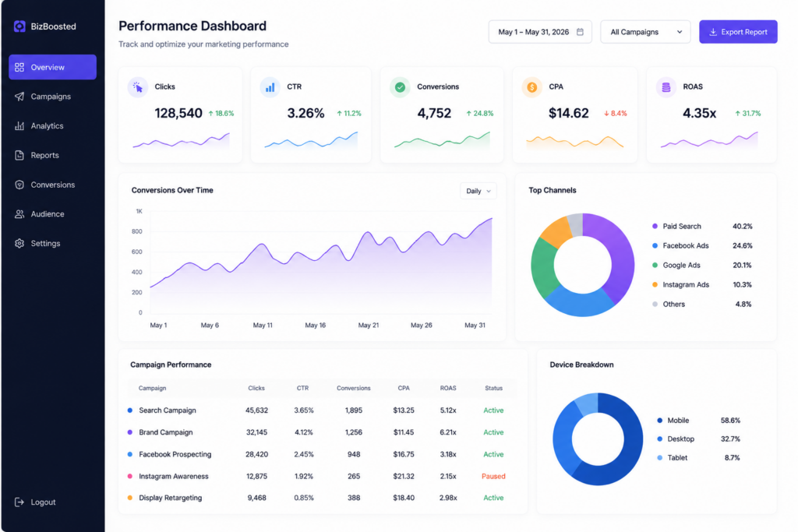Click the Active status for Search Campaign

coord(493,410)
